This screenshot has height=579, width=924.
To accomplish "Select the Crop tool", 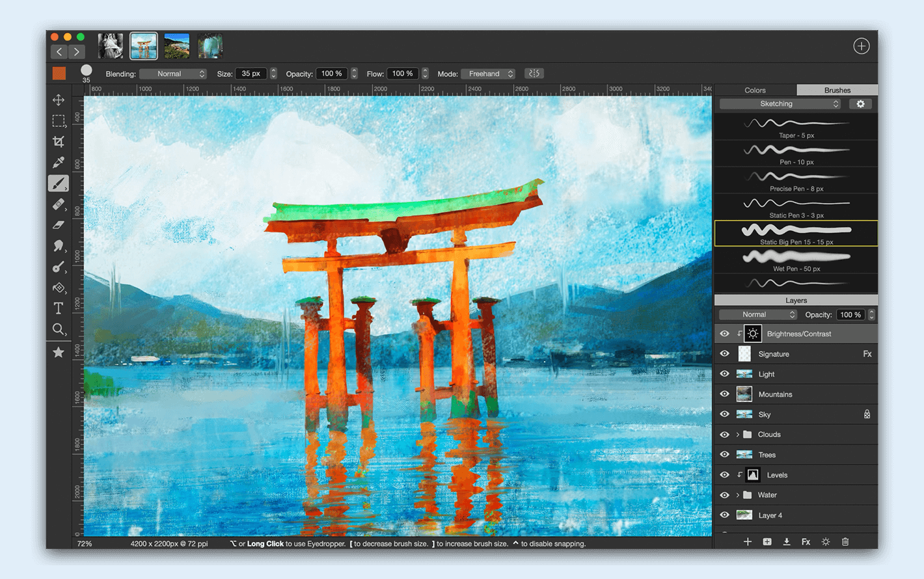I will (59, 142).
